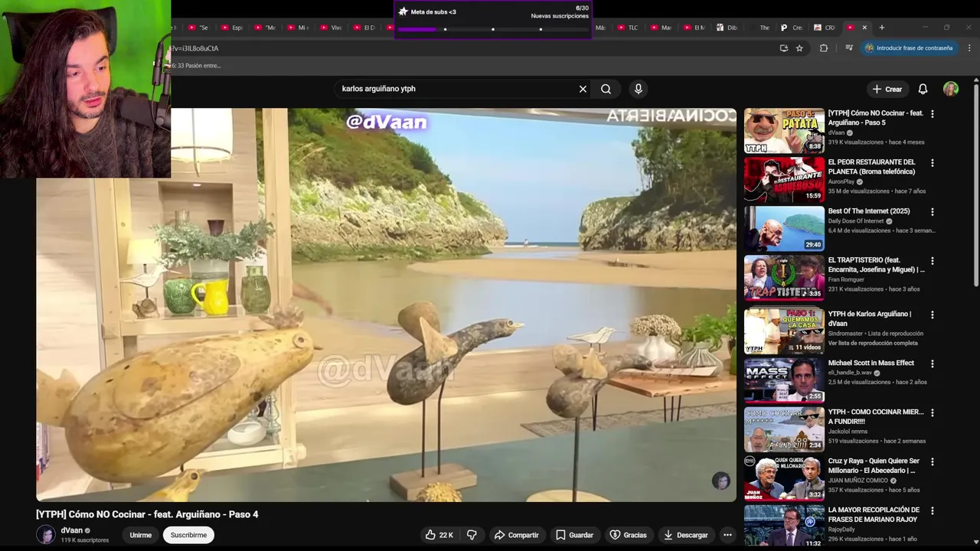Like the video with thumbs up
980x551 pixels.
pyautogui.click(x=439, y=535)
